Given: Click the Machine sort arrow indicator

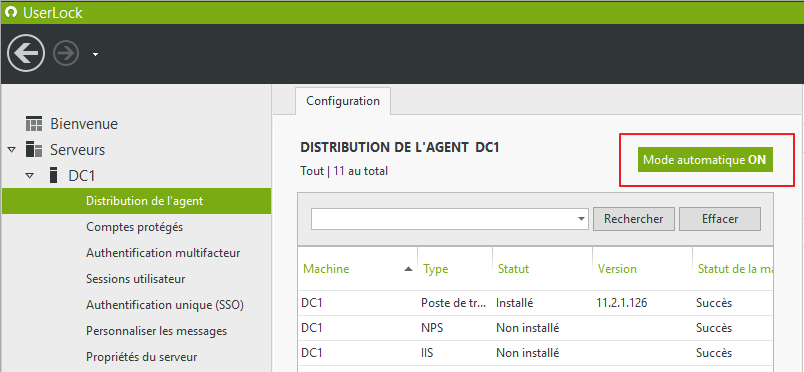Looking at the screenshot, I should pos(409,269).
